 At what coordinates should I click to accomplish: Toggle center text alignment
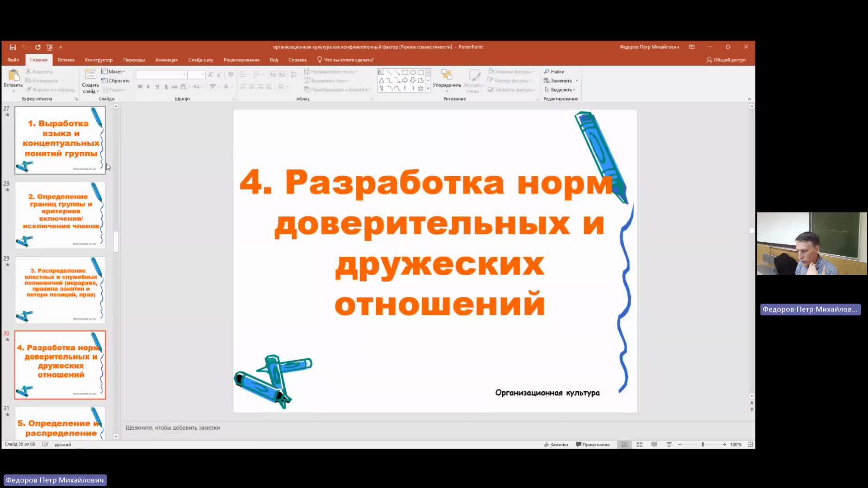[251, 86]
